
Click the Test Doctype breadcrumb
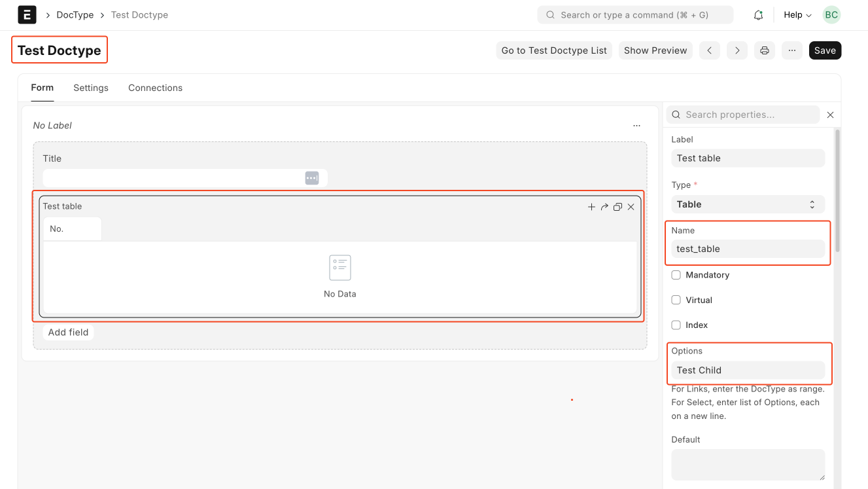click(139, 14)
